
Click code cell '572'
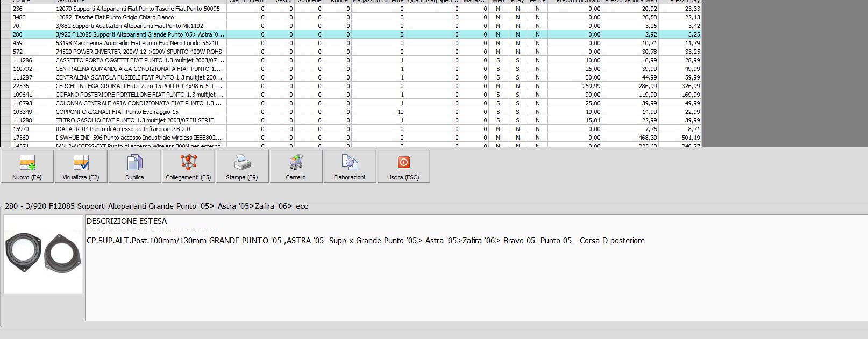point(33,52)
